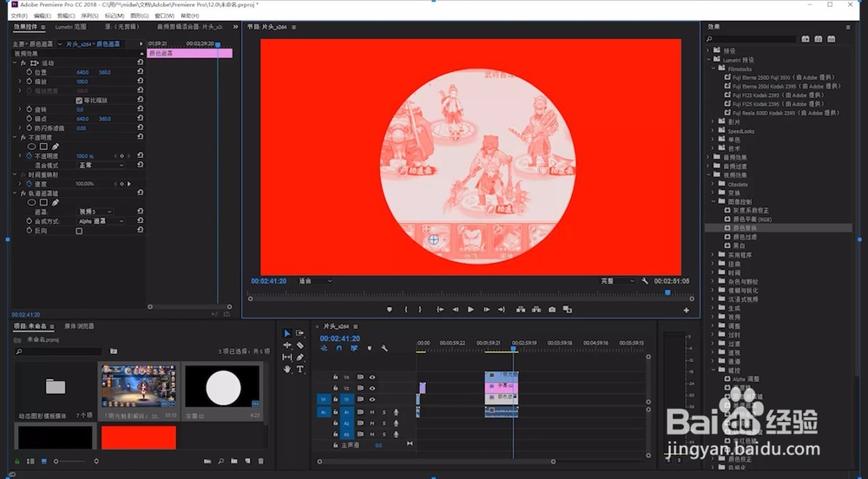This screenshot has height=479, width=868.
Task: Step forward one frame
Action: [486, 310]
